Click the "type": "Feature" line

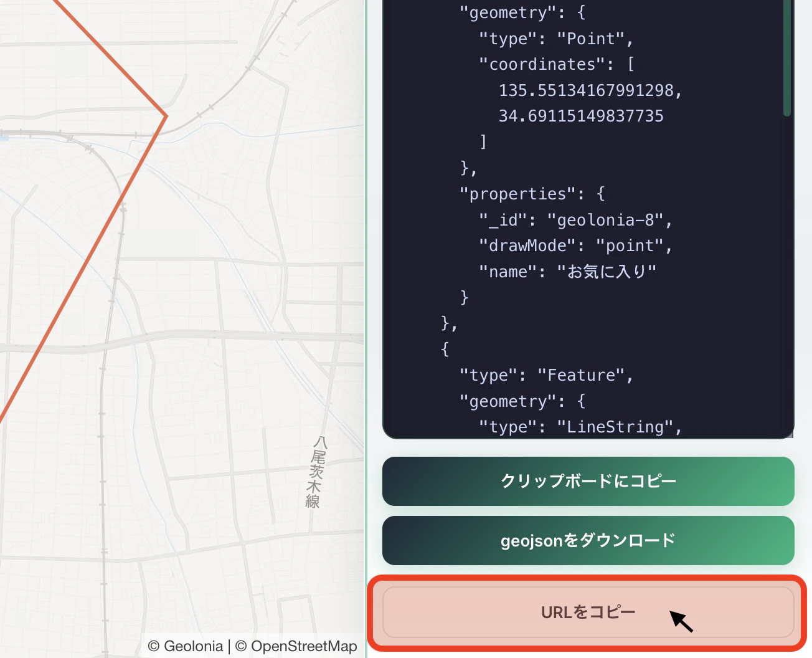547,375
